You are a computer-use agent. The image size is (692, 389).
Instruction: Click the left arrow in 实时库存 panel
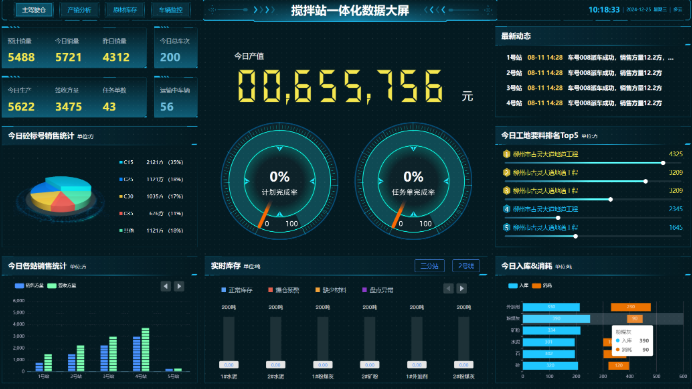coord(448,289)
